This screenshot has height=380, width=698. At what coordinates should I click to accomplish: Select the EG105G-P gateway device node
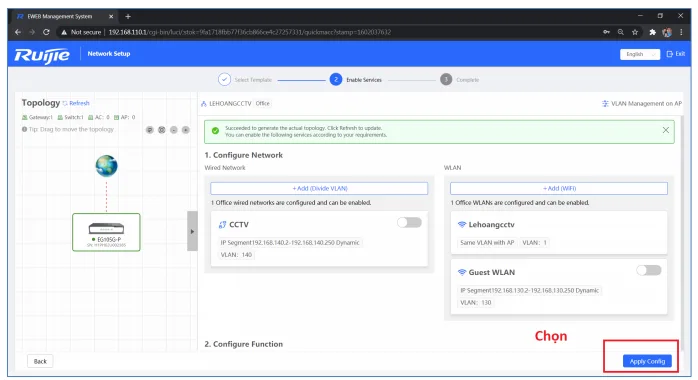tap(106, 232)
